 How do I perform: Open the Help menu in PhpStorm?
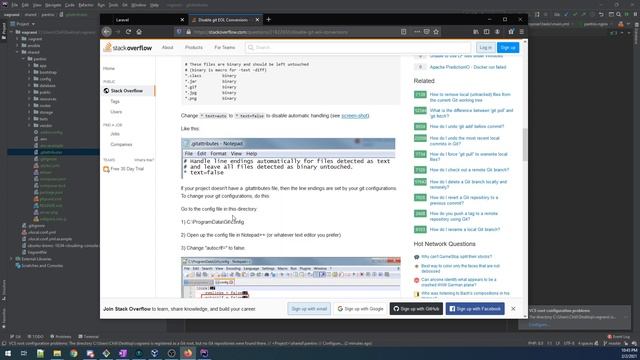(154, 5)
